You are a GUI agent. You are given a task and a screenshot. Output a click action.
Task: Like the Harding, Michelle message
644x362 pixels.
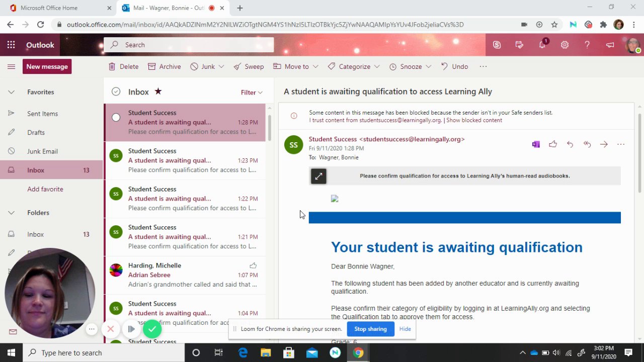tap(253, 265)
